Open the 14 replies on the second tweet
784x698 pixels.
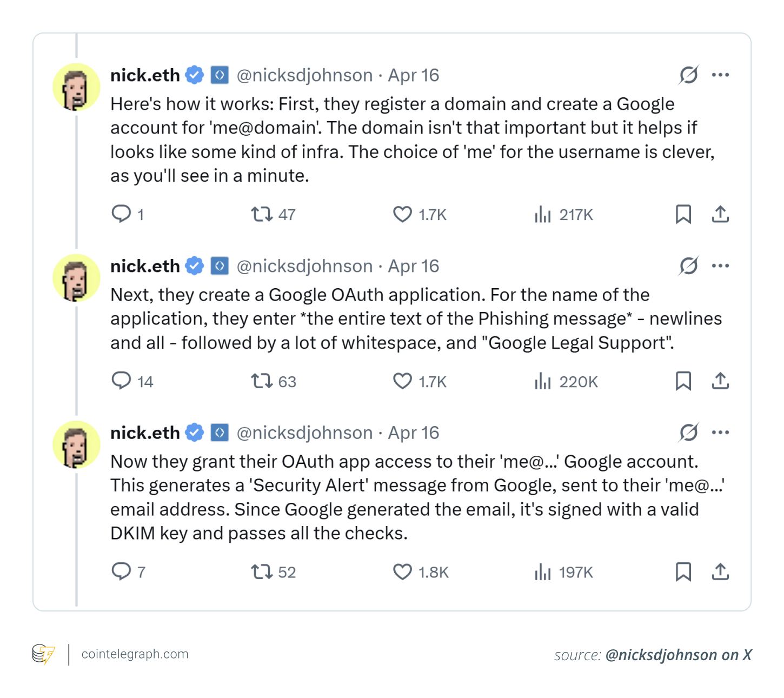(121, 381)
